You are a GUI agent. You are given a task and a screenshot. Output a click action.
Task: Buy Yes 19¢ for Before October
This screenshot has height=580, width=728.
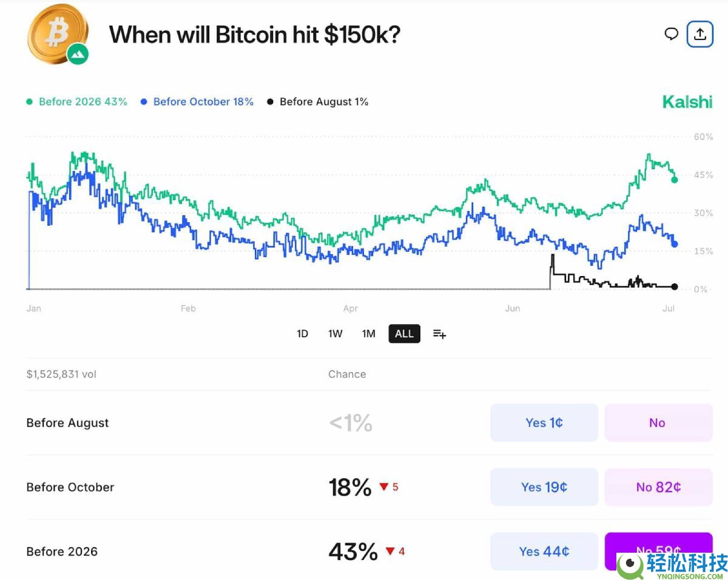pyautogui.click(x=544, y=487)
